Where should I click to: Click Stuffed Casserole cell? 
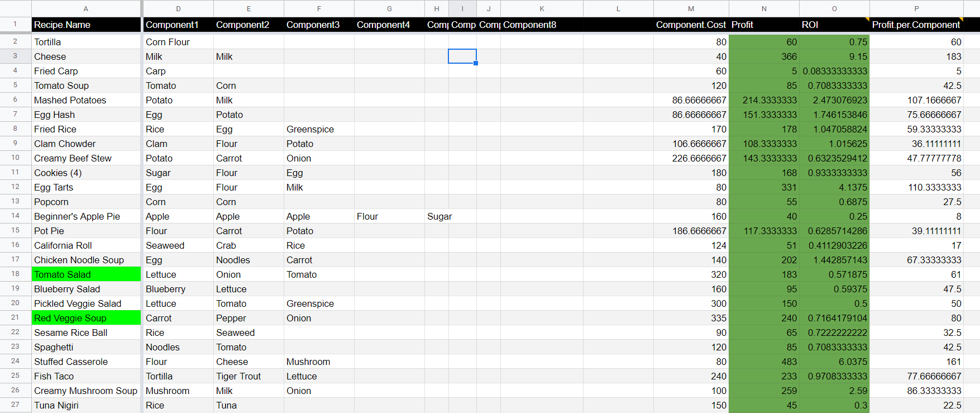click(86, 362)
